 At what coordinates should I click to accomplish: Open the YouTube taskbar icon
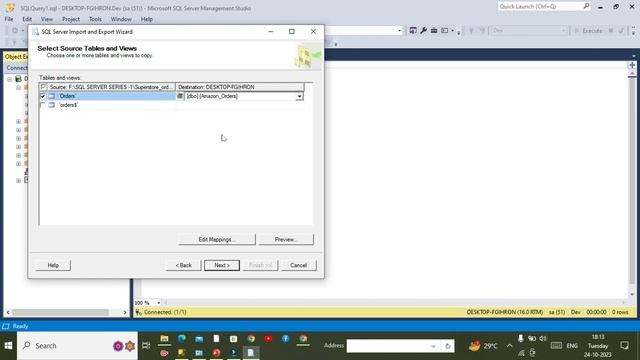(x=268, y=339)
